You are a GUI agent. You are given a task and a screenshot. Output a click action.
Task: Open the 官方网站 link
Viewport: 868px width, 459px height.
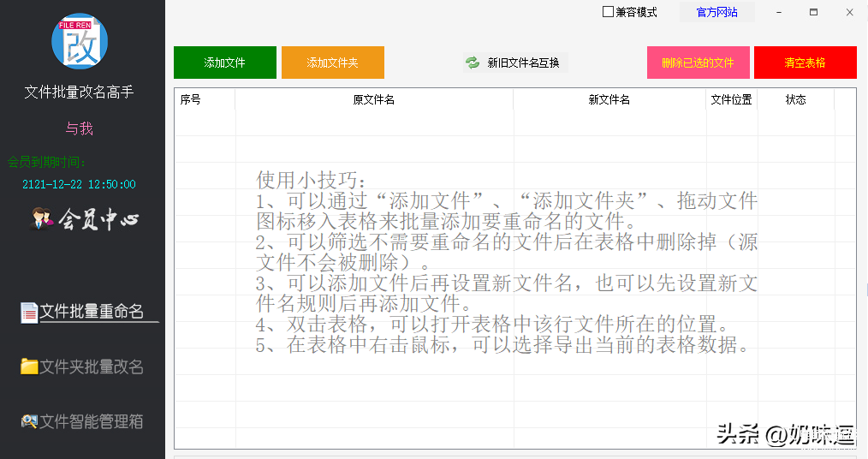click(716, 12)
